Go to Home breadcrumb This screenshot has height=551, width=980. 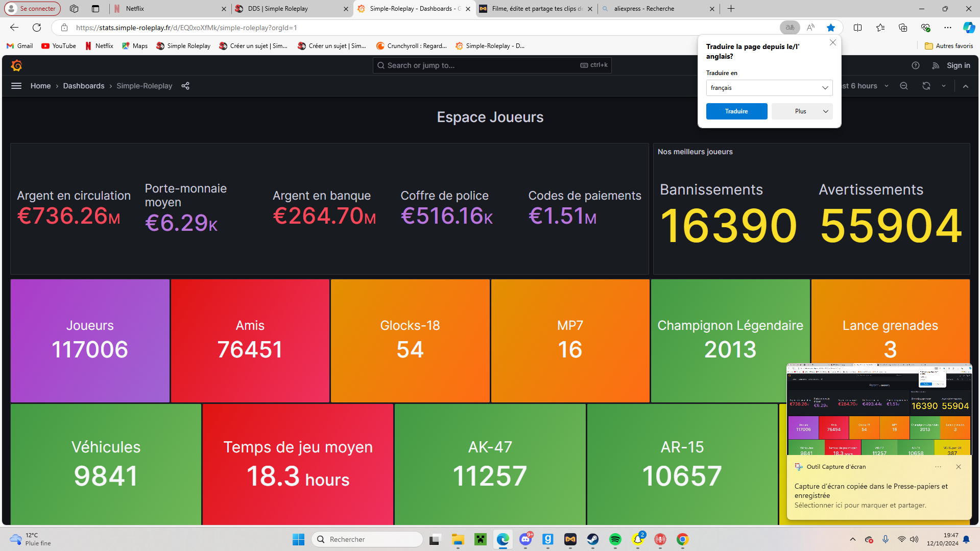(40, 86)
